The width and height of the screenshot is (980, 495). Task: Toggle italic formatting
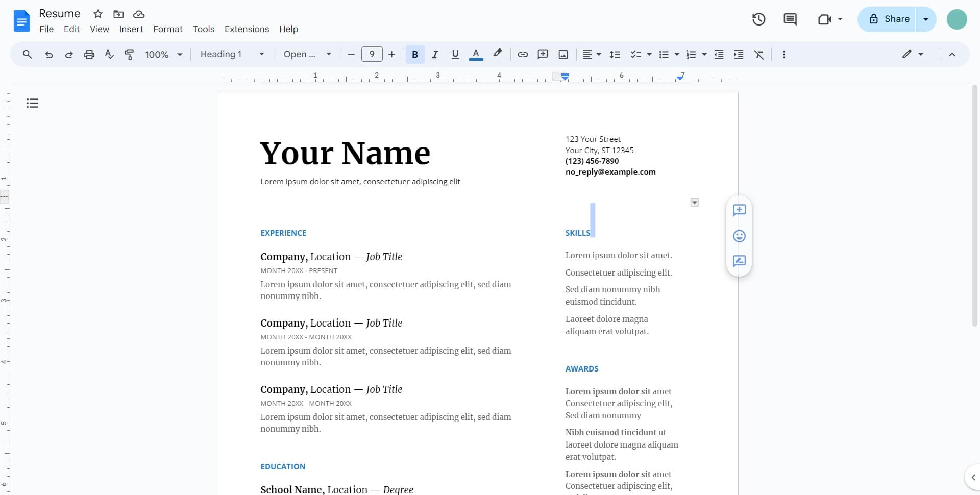tap(435, 54)
